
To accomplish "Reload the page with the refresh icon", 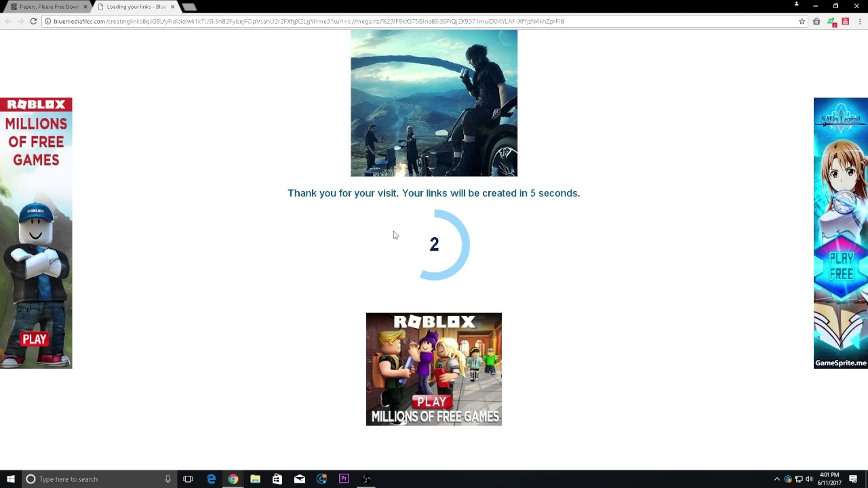I will pos(33,21).
